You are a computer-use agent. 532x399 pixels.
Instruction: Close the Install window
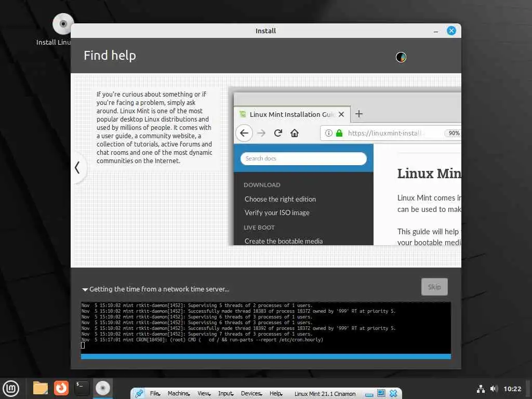(x=451, y=31)
